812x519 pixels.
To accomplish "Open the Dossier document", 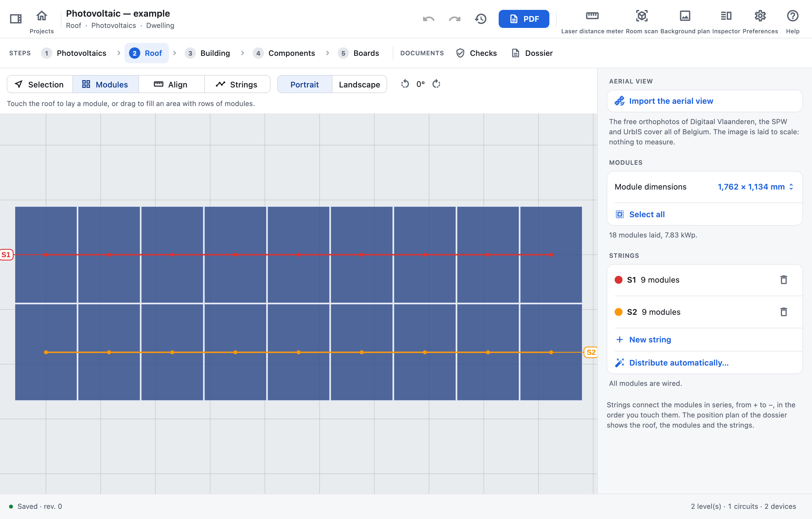I will (x=532, y=53).
